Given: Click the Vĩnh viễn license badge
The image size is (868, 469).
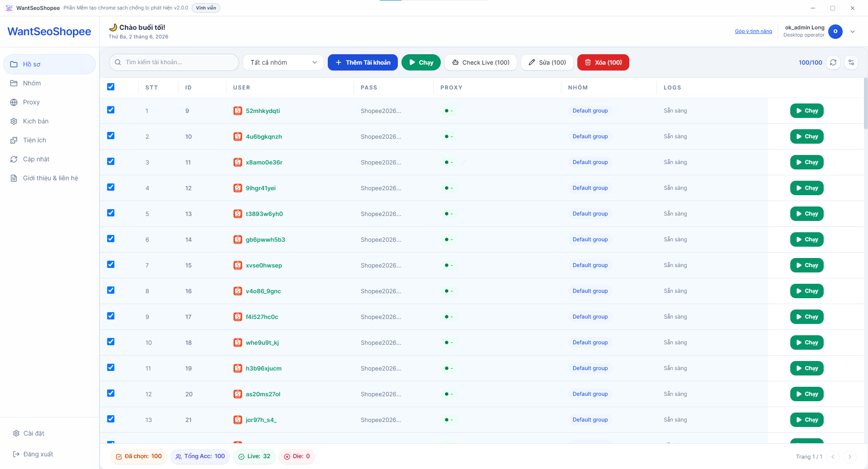Looking at the screenshot, I should [206, 8].
